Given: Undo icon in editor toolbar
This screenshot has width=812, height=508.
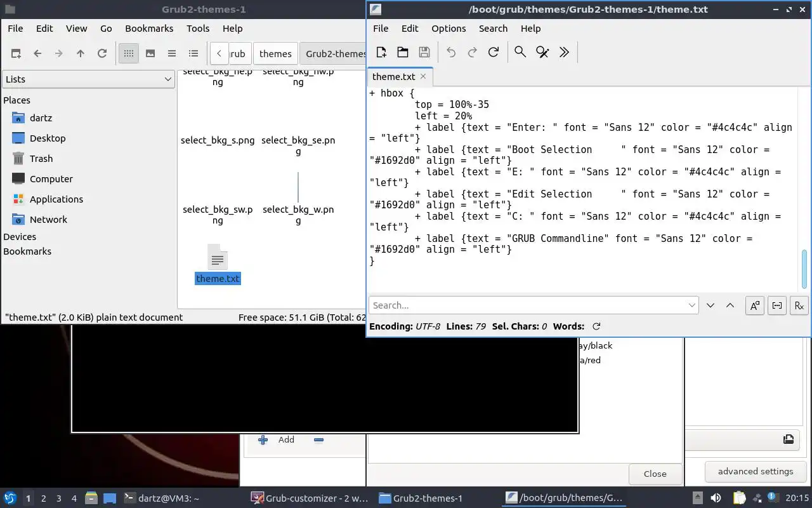Looking at the screenshot, I should (451, 53).
